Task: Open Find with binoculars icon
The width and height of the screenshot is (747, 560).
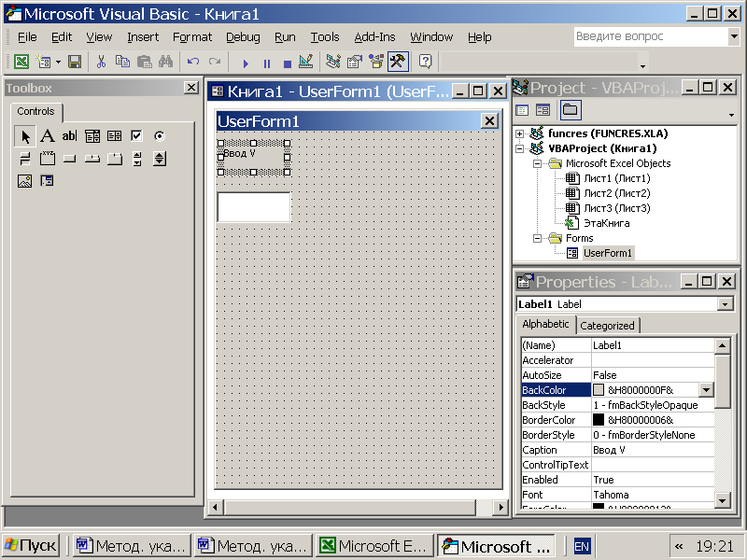Action: (166, 62)
